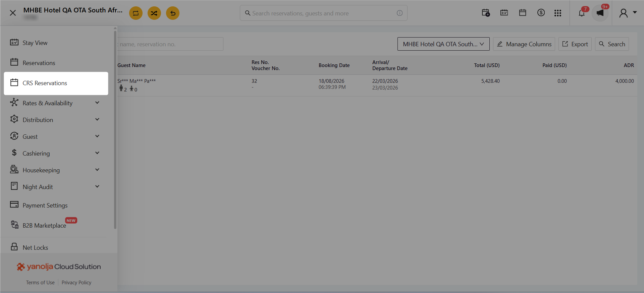Open the apps grid icon
The width and height of the screenshot is (644, 293).
558,13
